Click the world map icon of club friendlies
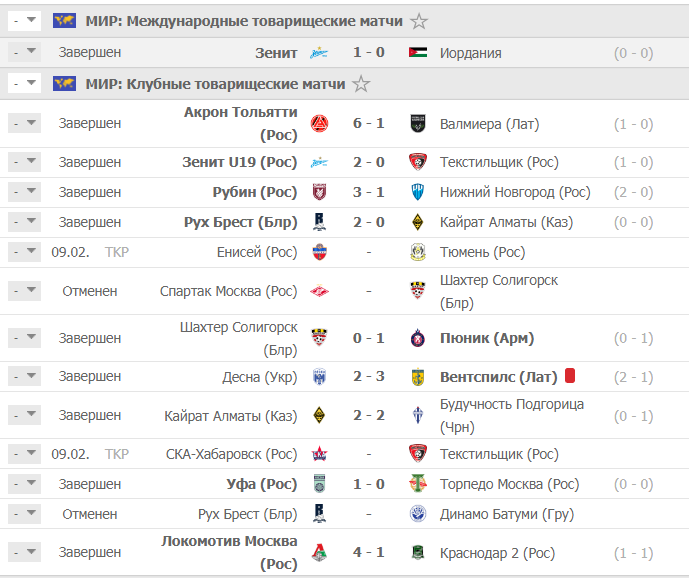 [x=64, y=84]
